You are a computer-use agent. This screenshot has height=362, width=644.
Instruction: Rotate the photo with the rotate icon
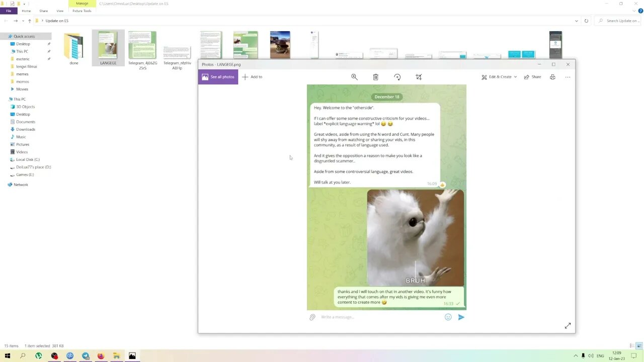397,77
